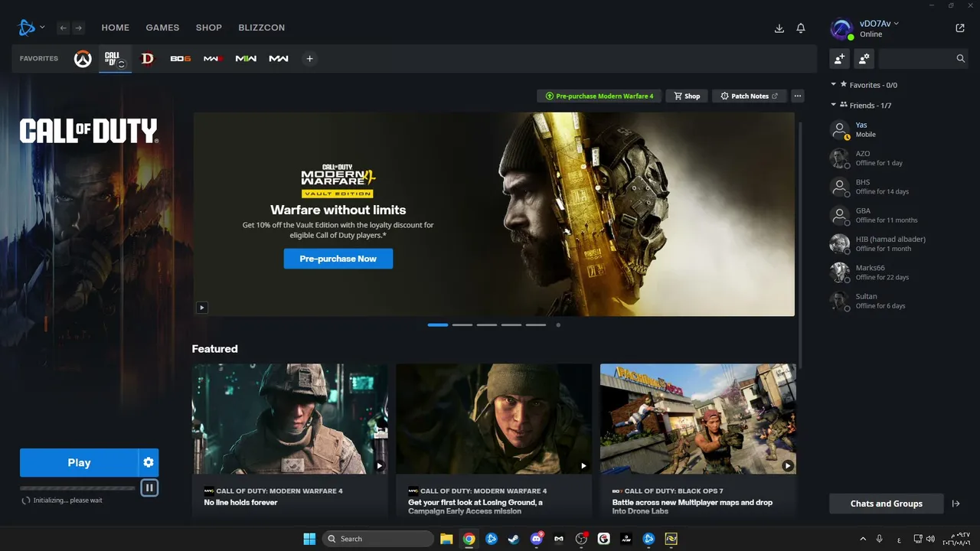Launch Google Chrome from the taskbar
Screen dimensions: 980x551
(x=469, y=539)
